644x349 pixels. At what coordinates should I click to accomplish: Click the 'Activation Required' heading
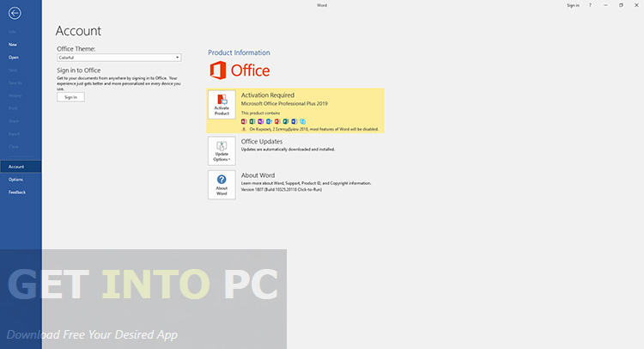(267, 95)
